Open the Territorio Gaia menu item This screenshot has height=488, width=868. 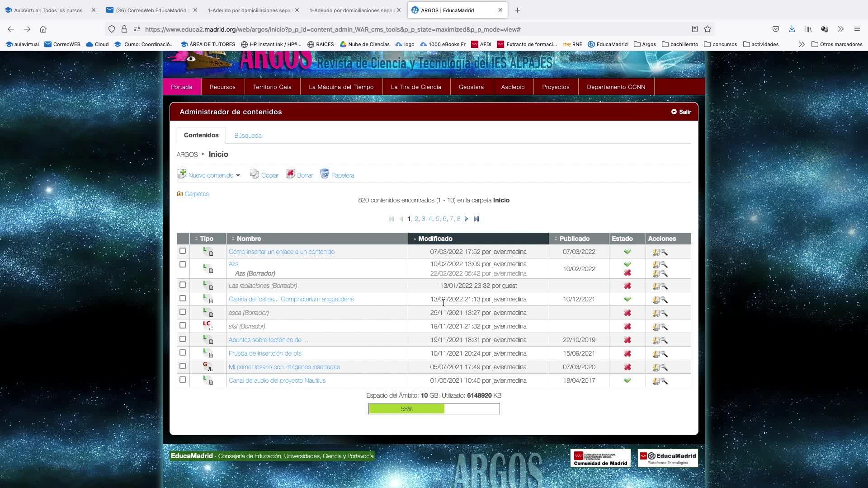pyautogui.click(x=272, y=87)
